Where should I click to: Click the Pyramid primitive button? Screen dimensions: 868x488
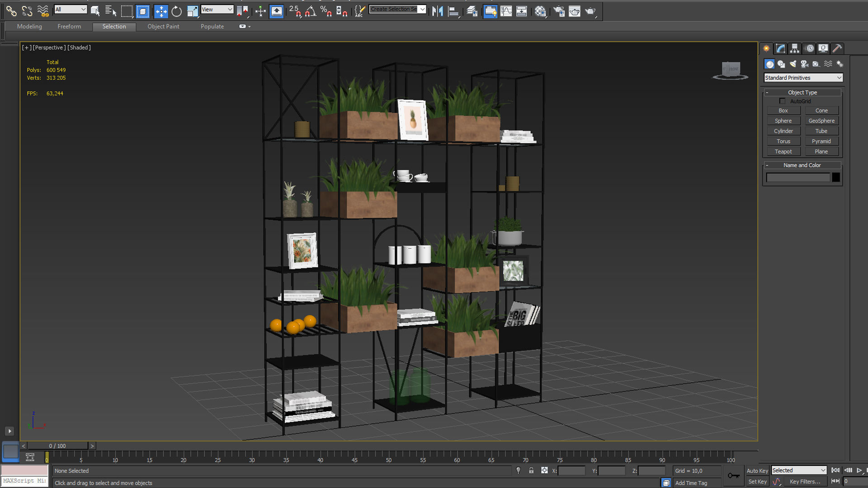[821, 141]
